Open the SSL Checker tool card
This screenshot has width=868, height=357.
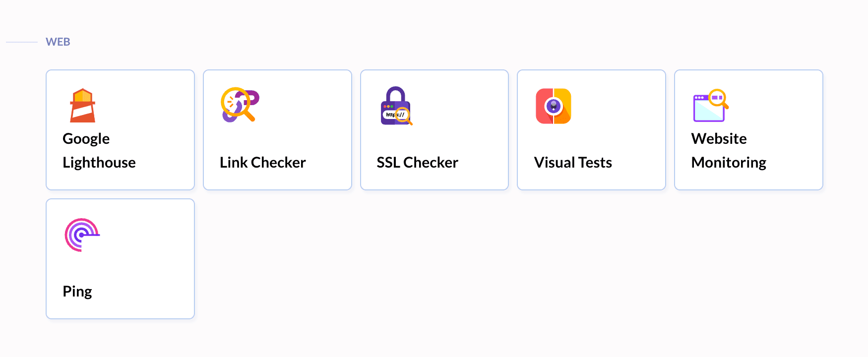(x=434, y=130)
